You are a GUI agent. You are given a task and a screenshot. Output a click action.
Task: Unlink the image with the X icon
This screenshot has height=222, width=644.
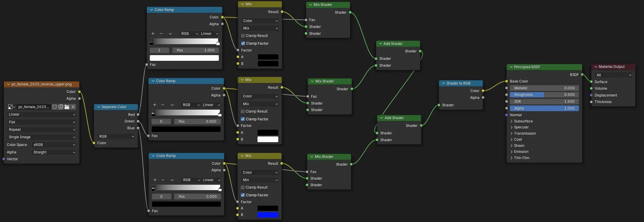(x=73, y=107)
